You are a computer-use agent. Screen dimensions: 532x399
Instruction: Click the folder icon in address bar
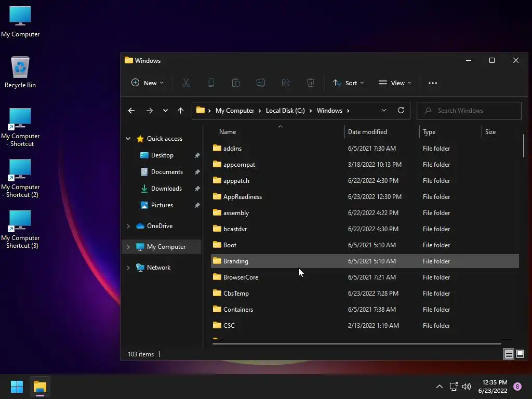coord(201,110)
